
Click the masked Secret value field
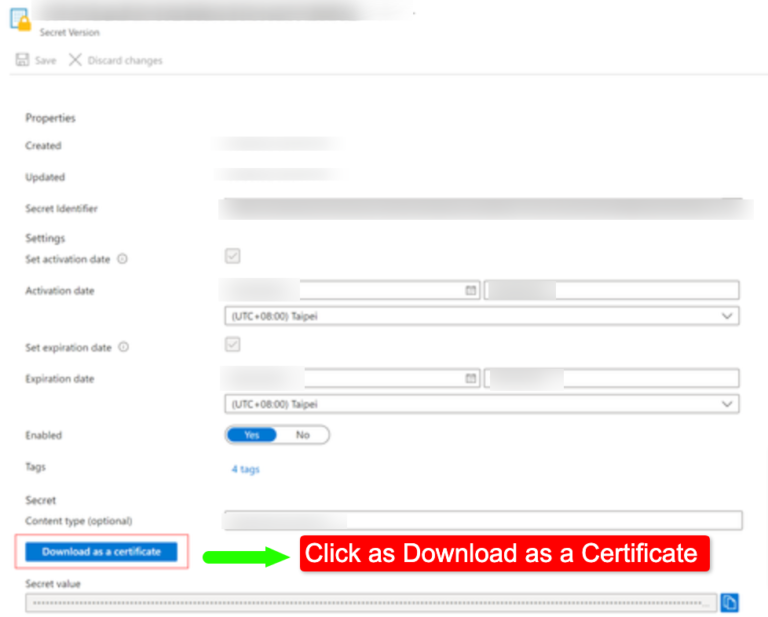(x=370, y=603)
